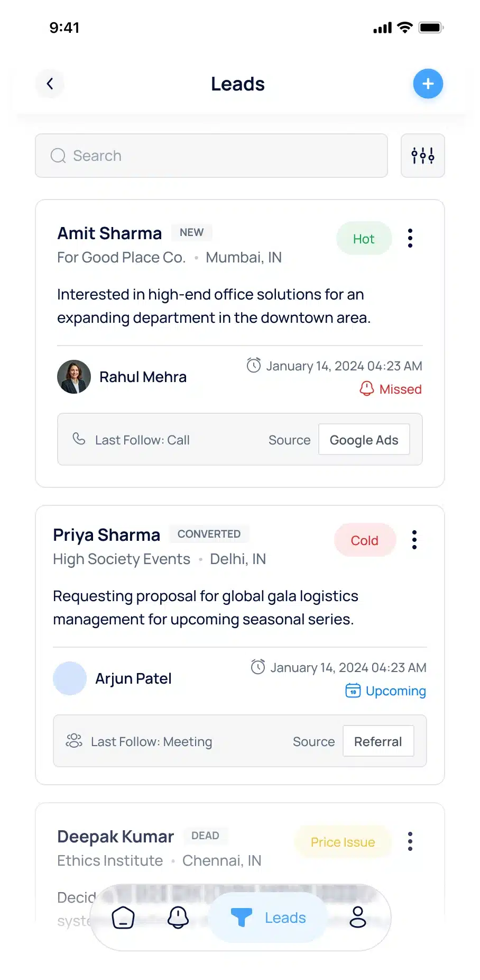
Task: Go back using the chevron arrow
Action: click(x=50, y=84)
